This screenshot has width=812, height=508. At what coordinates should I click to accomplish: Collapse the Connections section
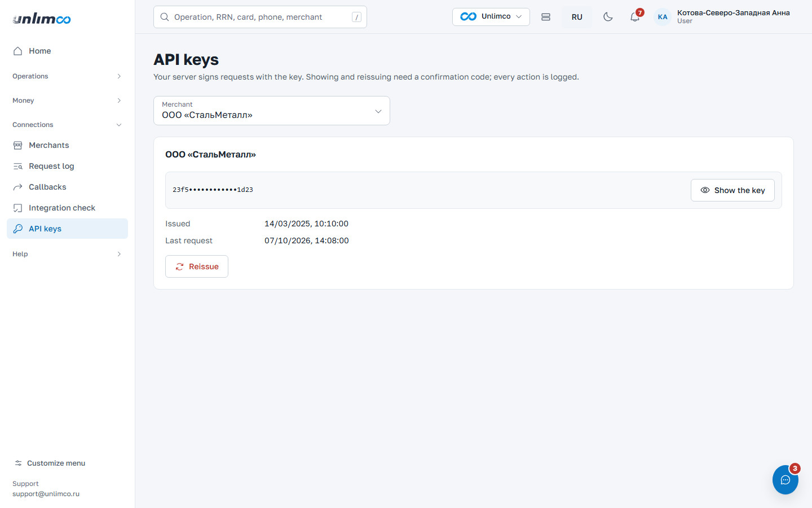pos(67,125)
